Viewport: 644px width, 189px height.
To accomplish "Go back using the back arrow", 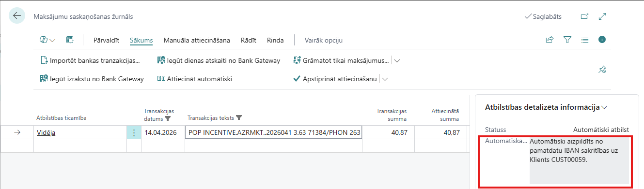I will (x=17, y=16).
